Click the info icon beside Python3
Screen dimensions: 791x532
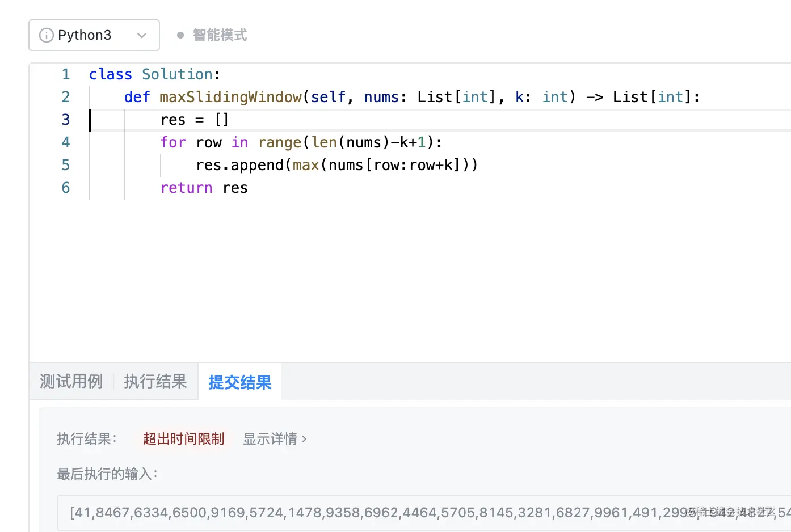(x=46, y=35)
